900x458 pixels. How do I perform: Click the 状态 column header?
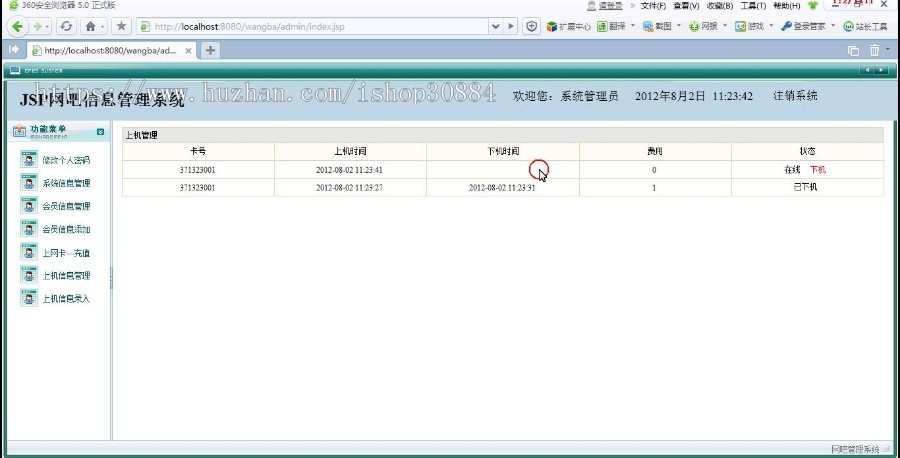(x=807, y=152)
